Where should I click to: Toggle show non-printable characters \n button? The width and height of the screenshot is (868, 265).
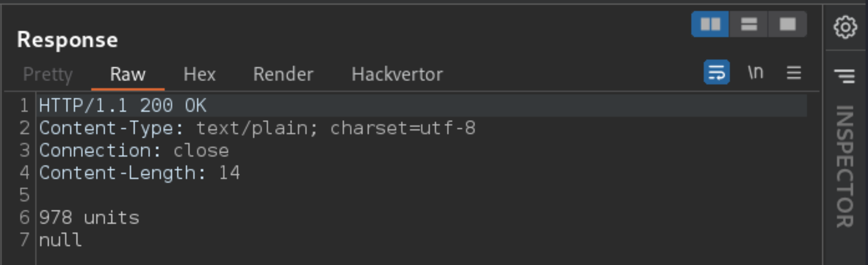click(x=756, y=72)
